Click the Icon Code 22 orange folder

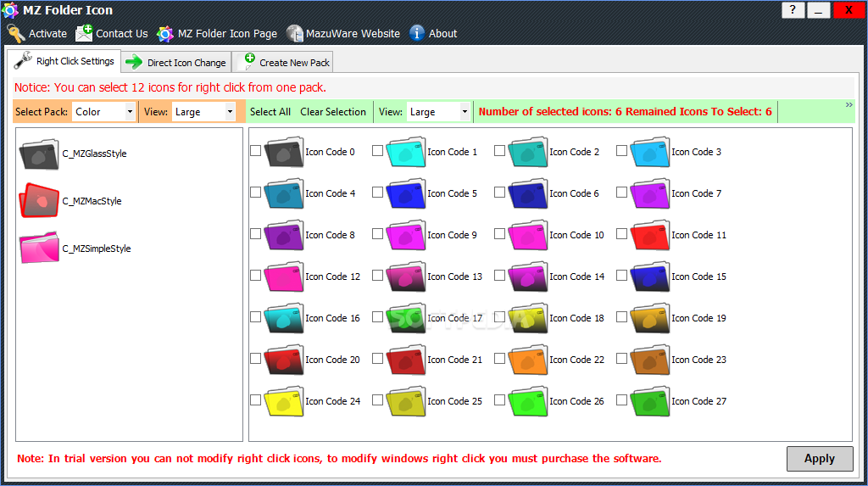(x=528, y=360)
